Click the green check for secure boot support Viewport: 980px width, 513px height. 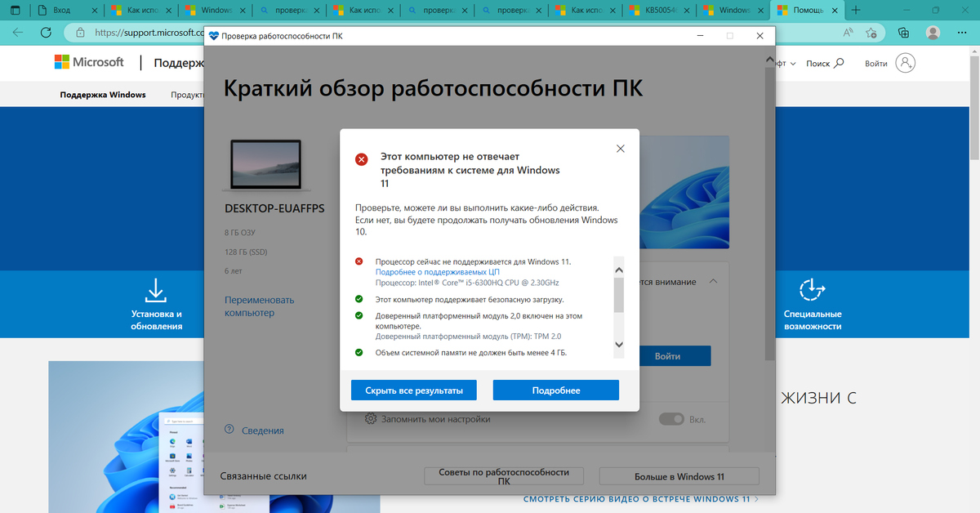(x=359, y=300)
